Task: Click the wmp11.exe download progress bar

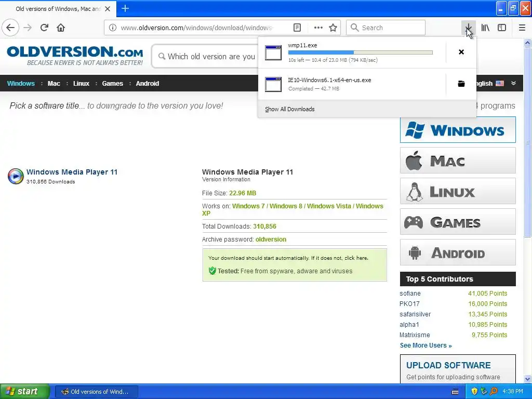Action: [361, 52]
